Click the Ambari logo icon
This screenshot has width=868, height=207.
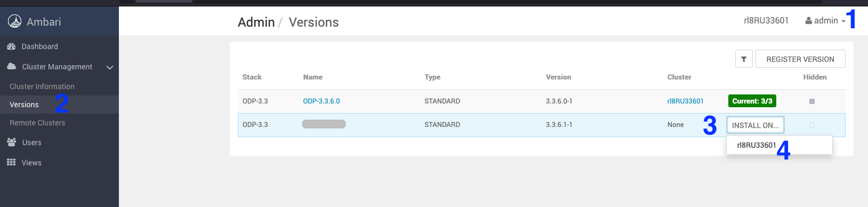pyautogui.click(x=14, y=21)
